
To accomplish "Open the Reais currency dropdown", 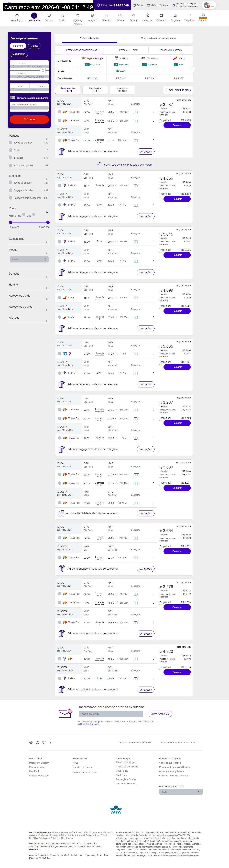I will (29, 259).
